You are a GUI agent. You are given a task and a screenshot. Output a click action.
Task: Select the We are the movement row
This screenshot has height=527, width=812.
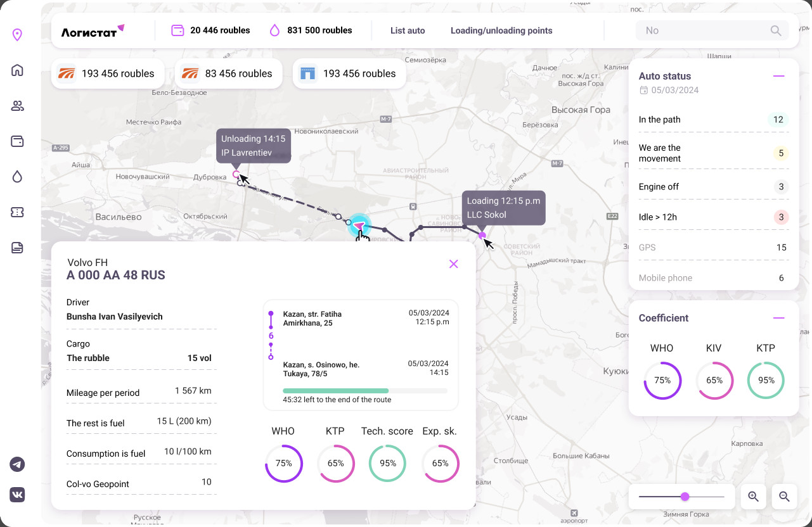[x=713, y=153]
